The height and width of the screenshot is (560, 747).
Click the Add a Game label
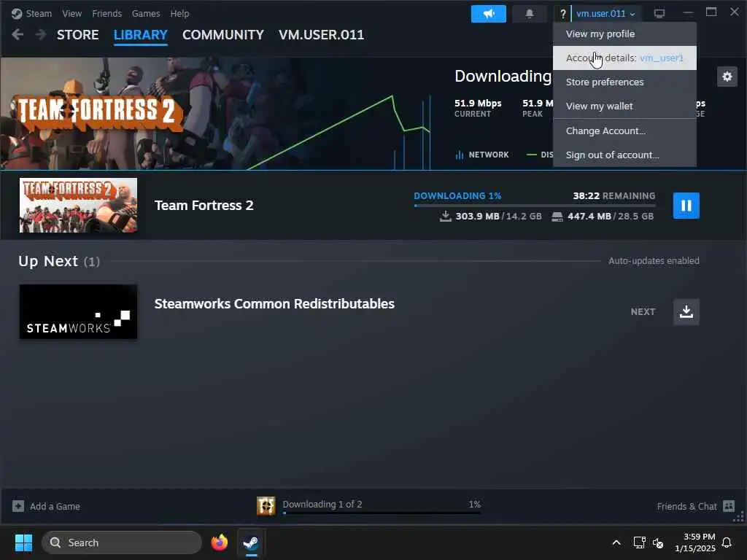tap(55, 507)
